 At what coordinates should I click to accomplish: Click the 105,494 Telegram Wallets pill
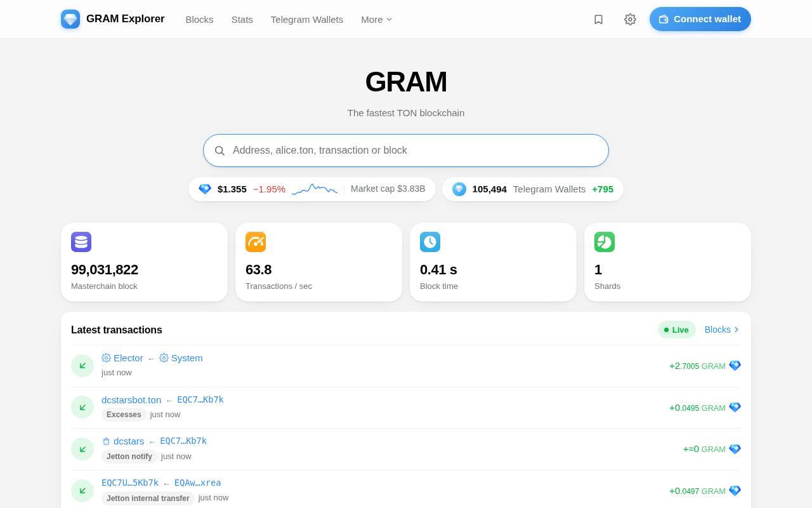pyautogui.click(x=533, y=189)
